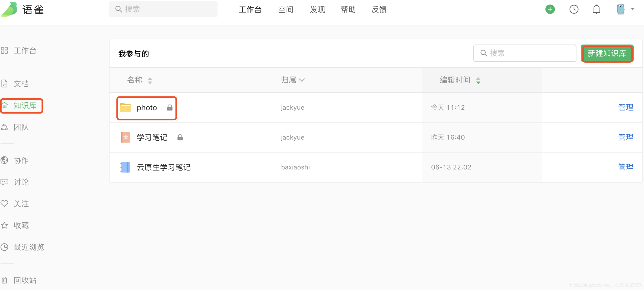Select 最近浏览 label in left sidebar
Viewport: 644px width, 290px height.
(29, 247)
